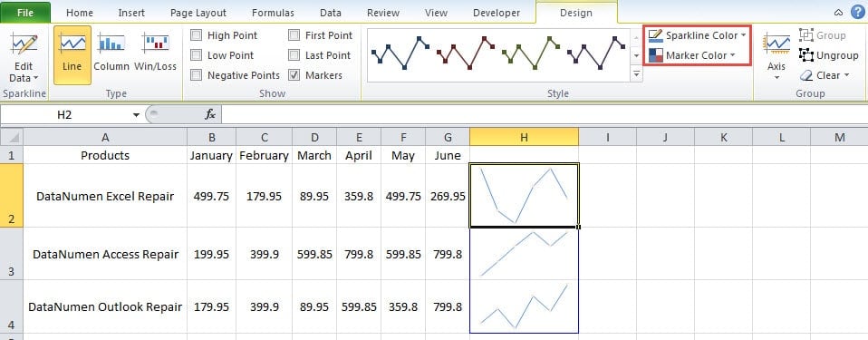Pick the dark red sparkline style
Viewport: 868px width, 340px height.
coord(466,53)
